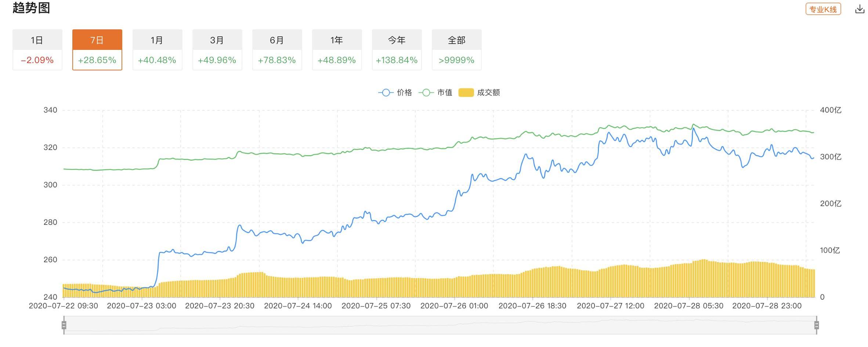868x347 pixels.
Task: Click the green 市值 legend circle icon
Action: [426, 93]
